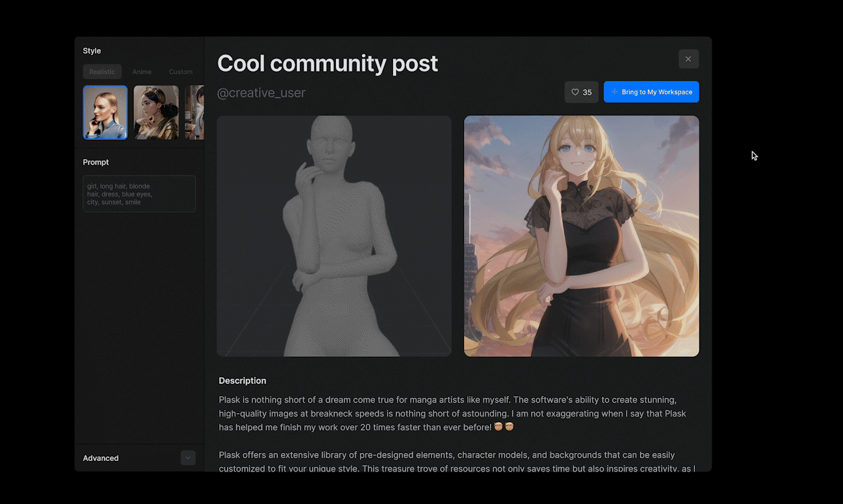This screenshot has width=843, height=504.
Task: Like the post with 35 hearts
Action: click(x=581, y=92)
